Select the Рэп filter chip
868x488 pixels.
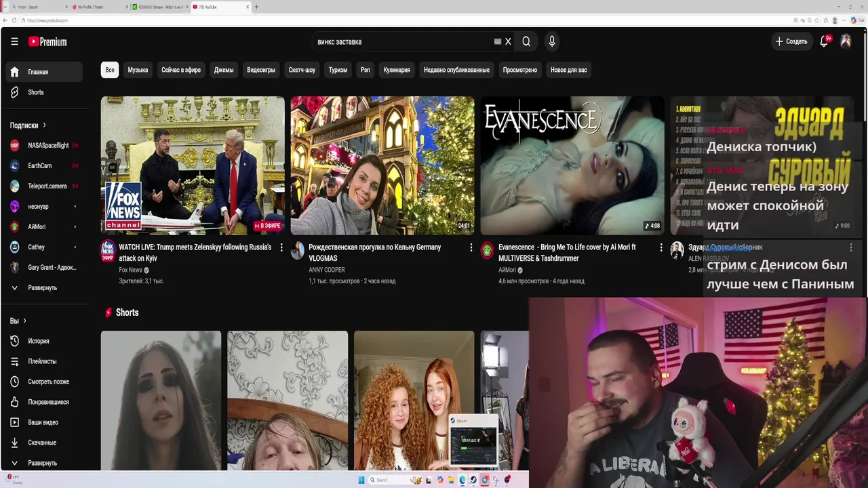pos(366,70)
